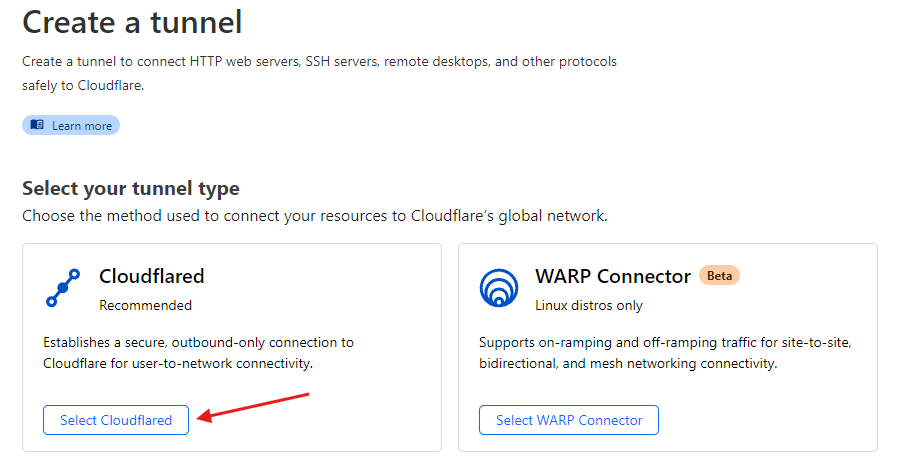The image size is (897, 471).
Task: Click the Cloudflared tunnel connector icon
Action: click(63, 288)
